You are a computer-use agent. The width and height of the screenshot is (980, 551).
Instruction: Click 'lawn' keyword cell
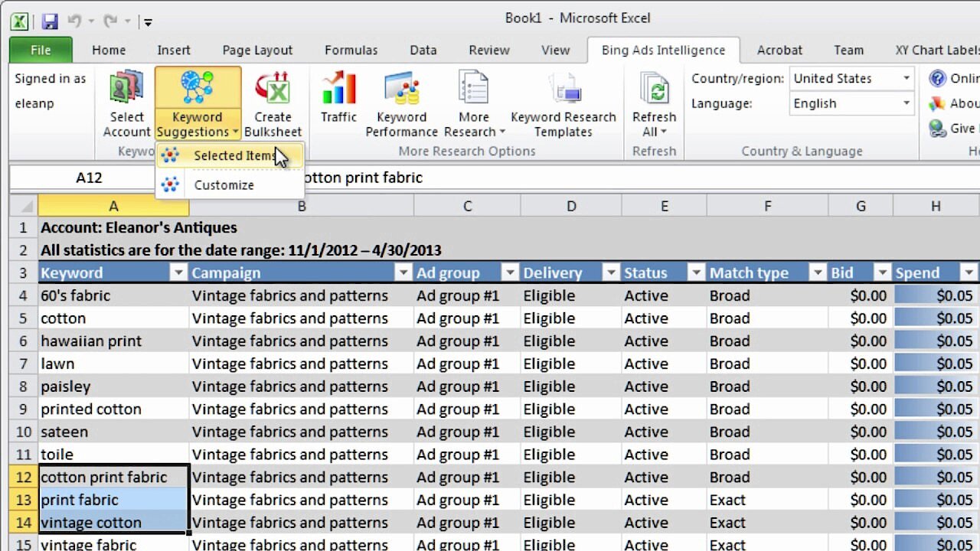(113, 364)
